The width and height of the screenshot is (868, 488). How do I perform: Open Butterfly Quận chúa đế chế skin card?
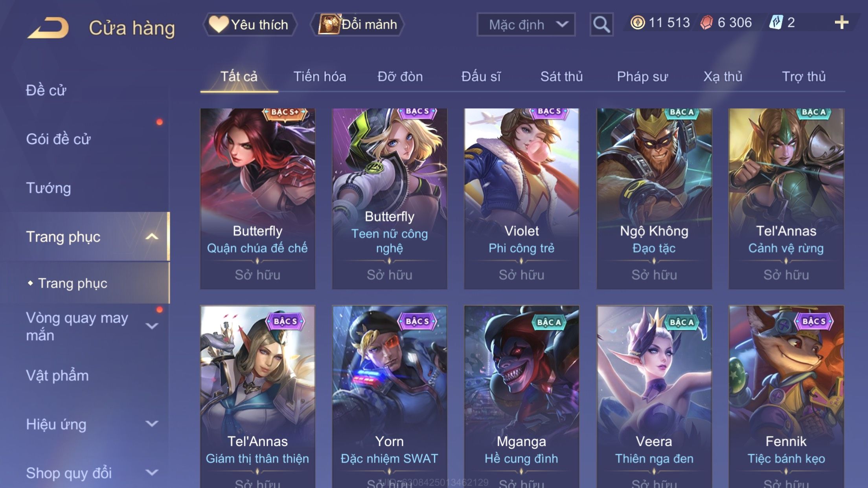click(x=257, y=199)
